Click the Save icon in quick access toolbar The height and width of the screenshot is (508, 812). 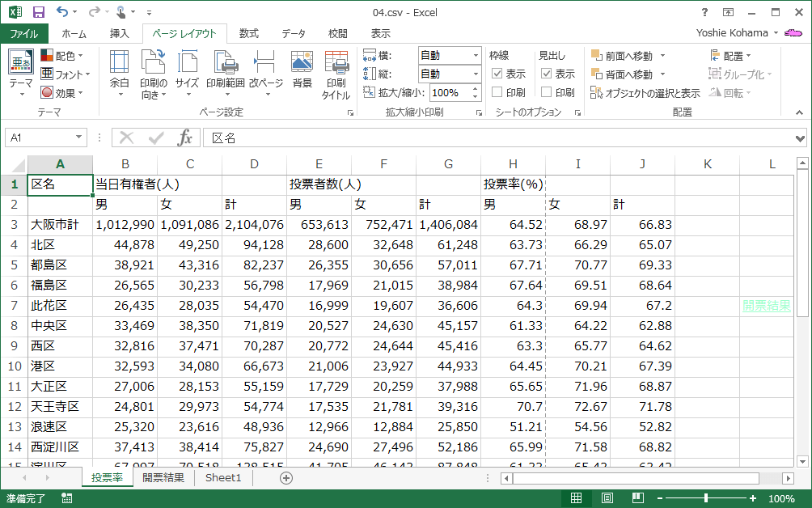38,12
